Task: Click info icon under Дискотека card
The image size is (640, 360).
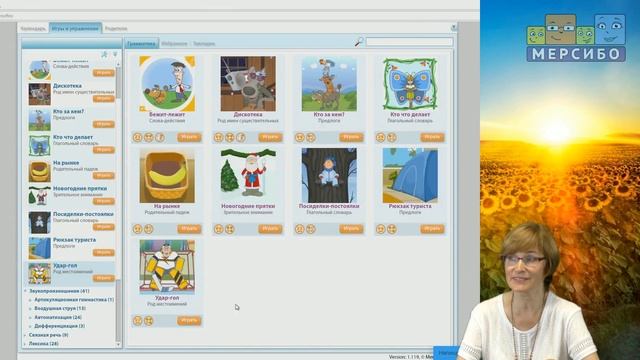Action: click(241, 137)
